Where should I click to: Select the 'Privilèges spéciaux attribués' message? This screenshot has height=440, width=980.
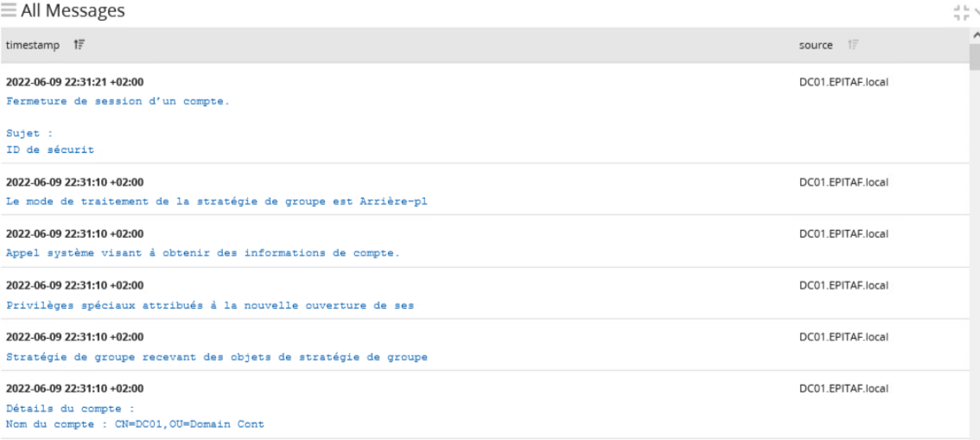point(210,305)
